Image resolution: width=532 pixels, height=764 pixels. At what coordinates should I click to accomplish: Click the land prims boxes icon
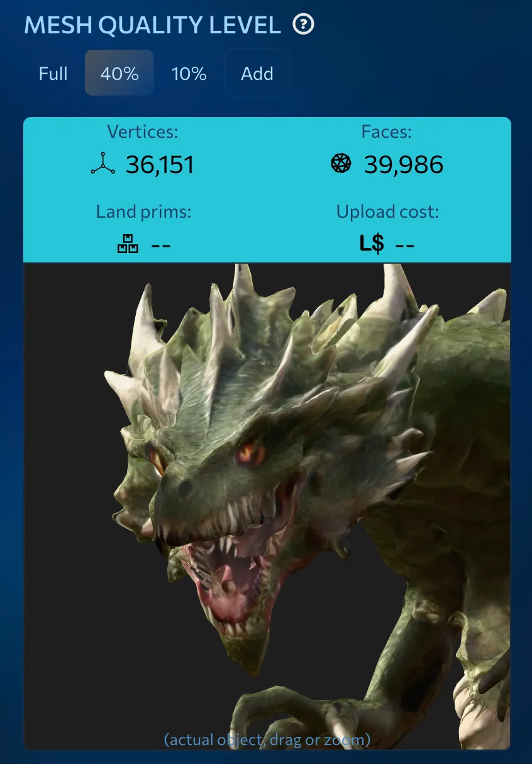(128, 244)
